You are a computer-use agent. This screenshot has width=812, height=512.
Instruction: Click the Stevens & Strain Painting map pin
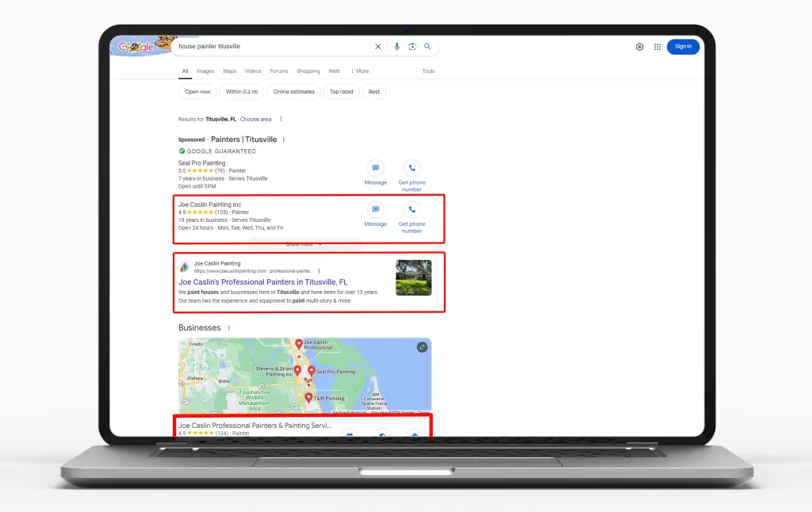pos(297,371)
